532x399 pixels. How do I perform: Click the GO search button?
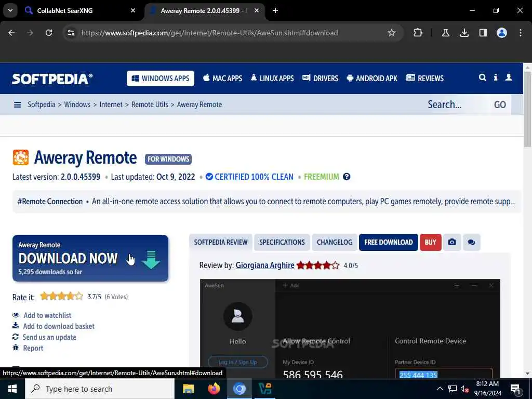[500, 104]
